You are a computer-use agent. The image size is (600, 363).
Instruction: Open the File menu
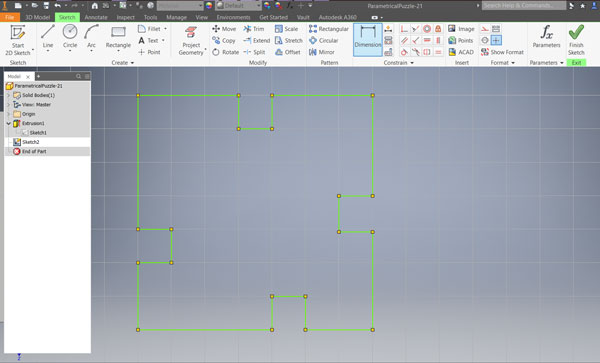[x=10, y=17]
